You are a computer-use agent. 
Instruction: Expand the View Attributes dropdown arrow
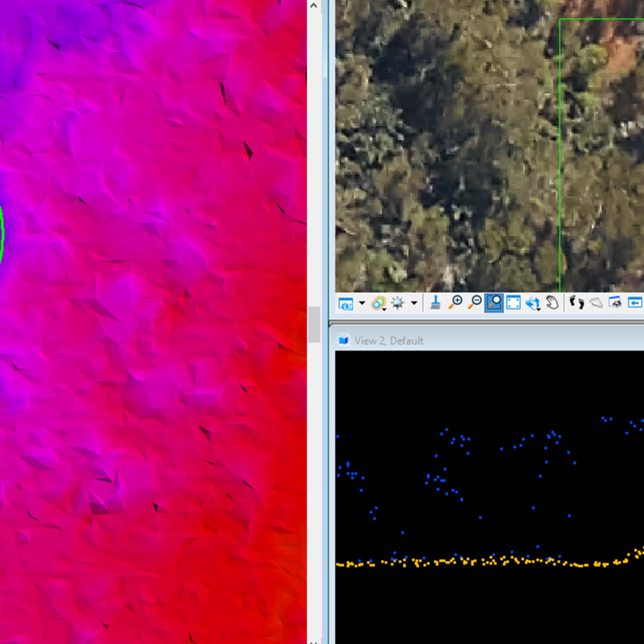click(x=362, y=303)
